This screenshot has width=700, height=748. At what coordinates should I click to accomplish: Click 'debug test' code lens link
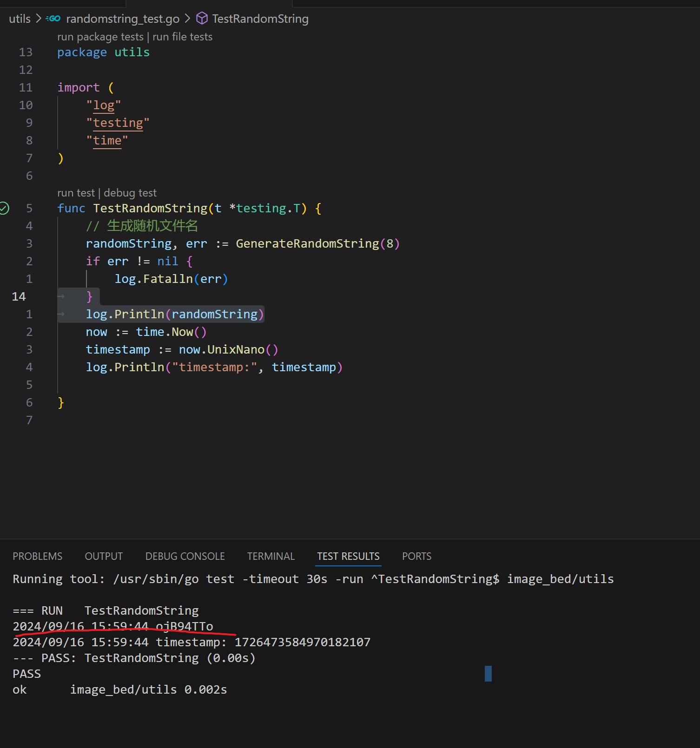(130, 193)
